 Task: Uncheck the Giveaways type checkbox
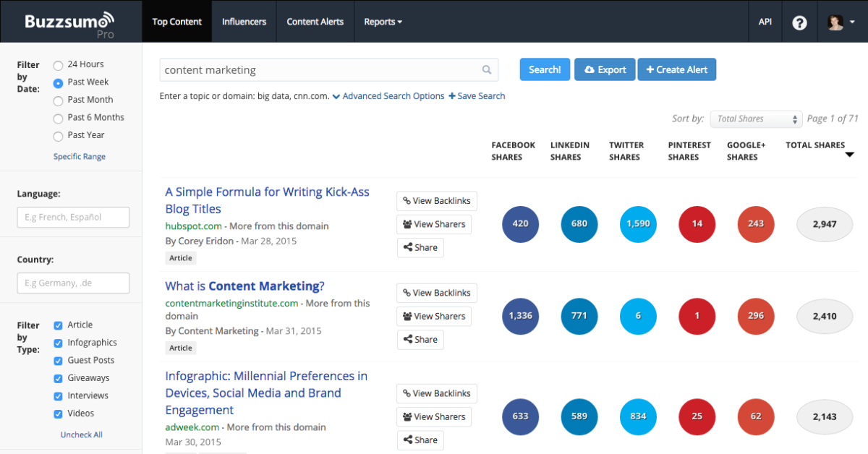tap(58, 378)
